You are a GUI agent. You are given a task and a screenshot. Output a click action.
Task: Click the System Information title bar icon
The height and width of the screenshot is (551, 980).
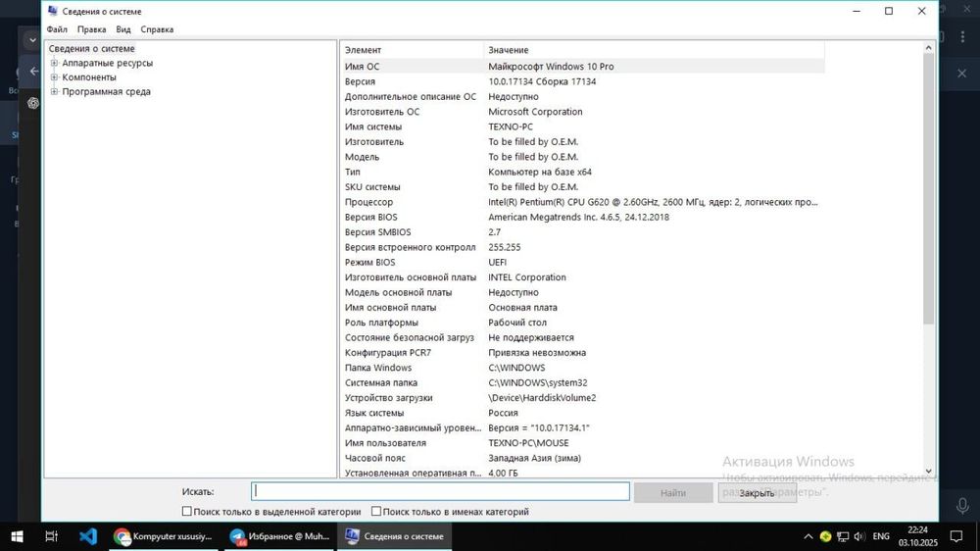tap(53, 11)
